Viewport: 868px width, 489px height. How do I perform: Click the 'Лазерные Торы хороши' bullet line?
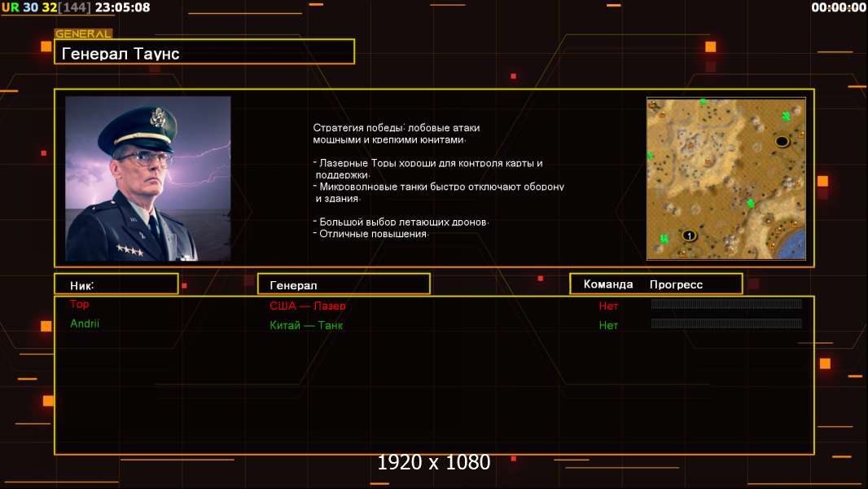(428, 163)
